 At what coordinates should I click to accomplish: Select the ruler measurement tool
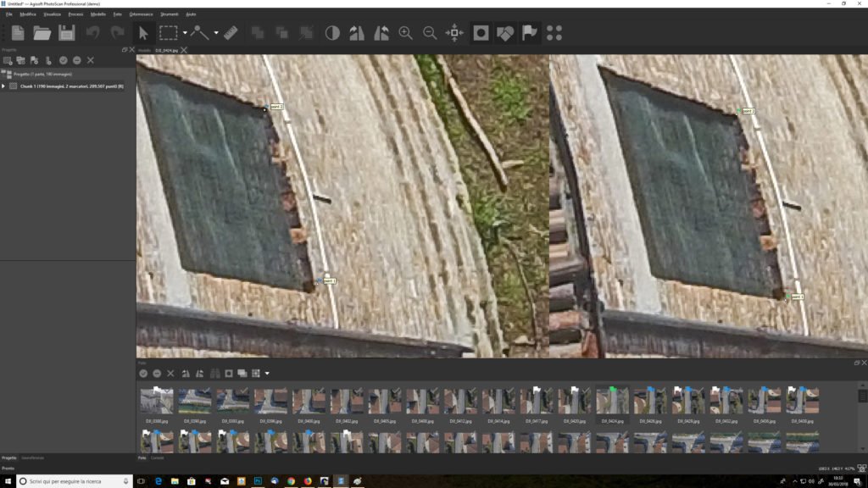pos(231,33)
